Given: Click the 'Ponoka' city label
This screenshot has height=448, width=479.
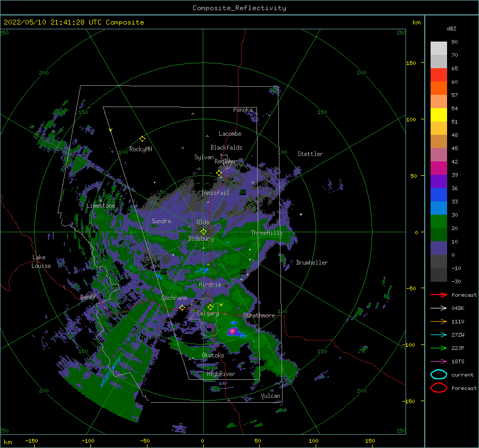Looking at the screenshot, I should 243,110.
